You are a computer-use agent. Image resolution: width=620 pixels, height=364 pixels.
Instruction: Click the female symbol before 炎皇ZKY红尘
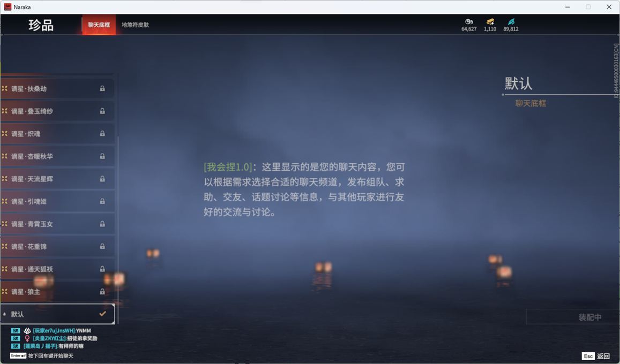coord(27,338)
